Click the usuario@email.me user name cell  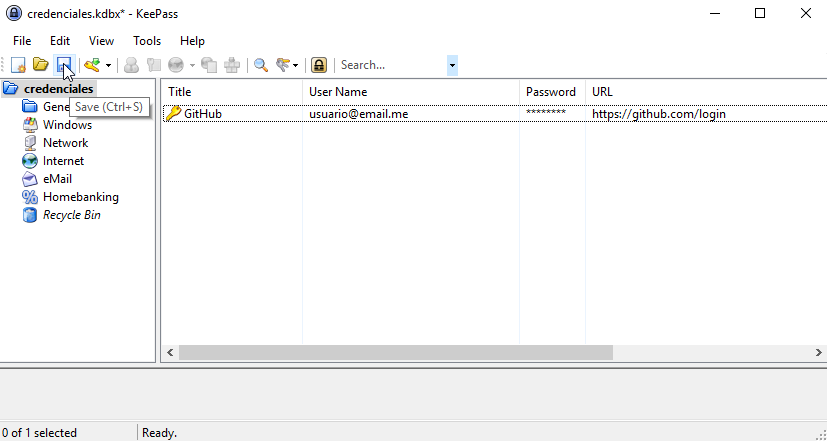pyautogui.click(x=359, y=114)
